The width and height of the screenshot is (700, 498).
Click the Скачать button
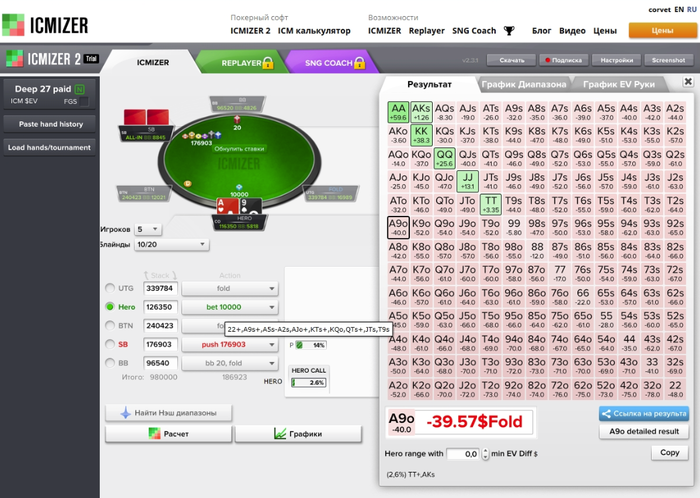click(x=512, y=60)
